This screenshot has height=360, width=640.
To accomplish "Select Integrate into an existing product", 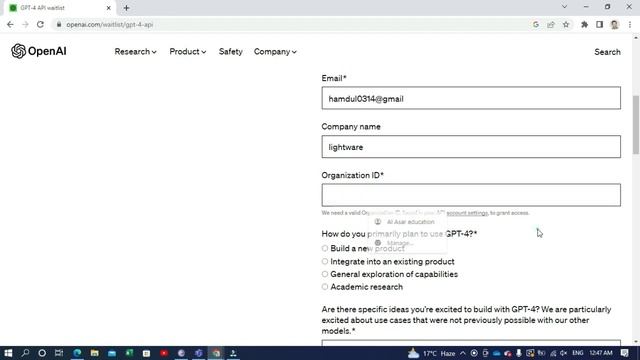I will coord(324,261).
